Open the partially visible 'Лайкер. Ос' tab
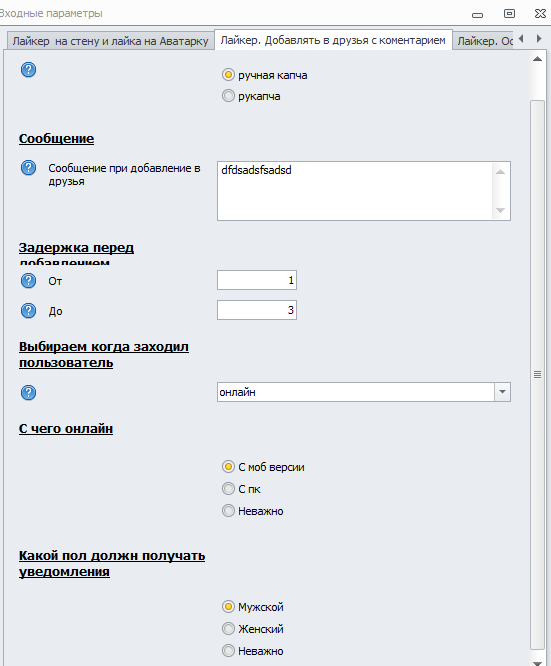This screenshot has height=666, width=551. (x=484, y=41)
